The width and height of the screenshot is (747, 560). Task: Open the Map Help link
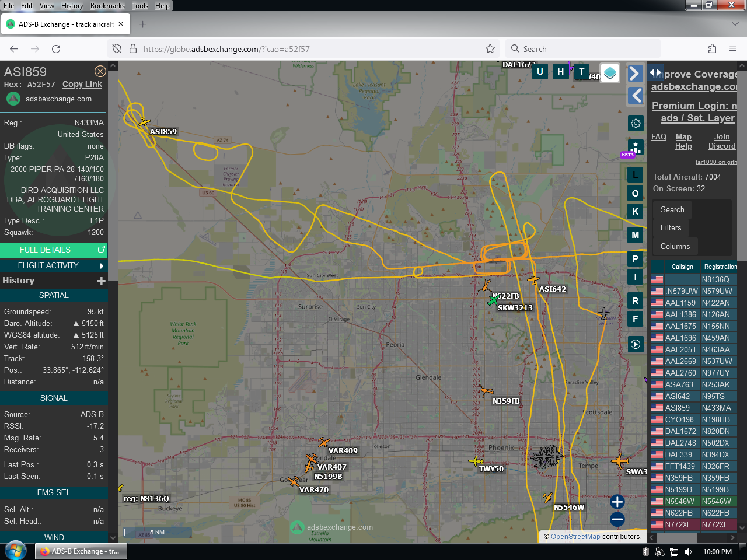[683, 141]
